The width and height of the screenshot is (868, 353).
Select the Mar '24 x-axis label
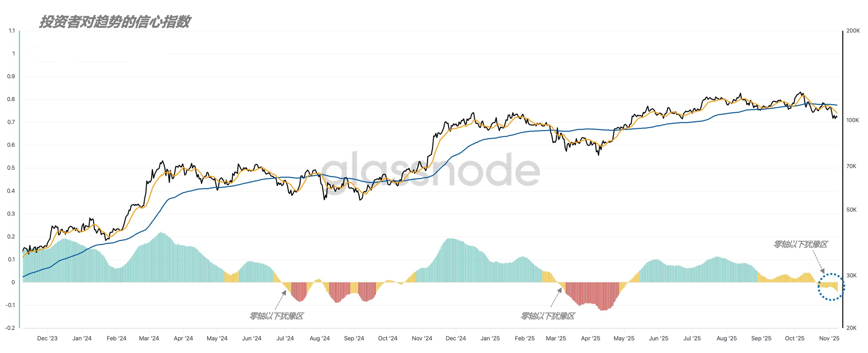point(149,338)
